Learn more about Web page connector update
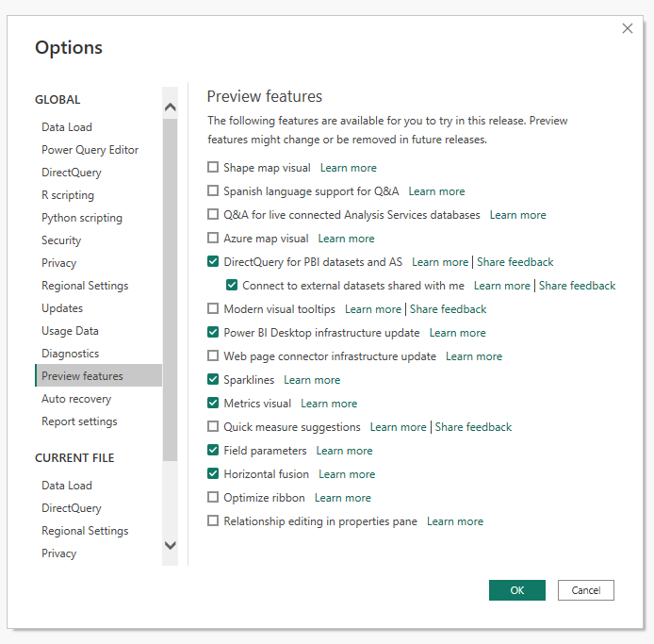The height and width of the screenshot is (644, 654). click(x=474, y=356)
